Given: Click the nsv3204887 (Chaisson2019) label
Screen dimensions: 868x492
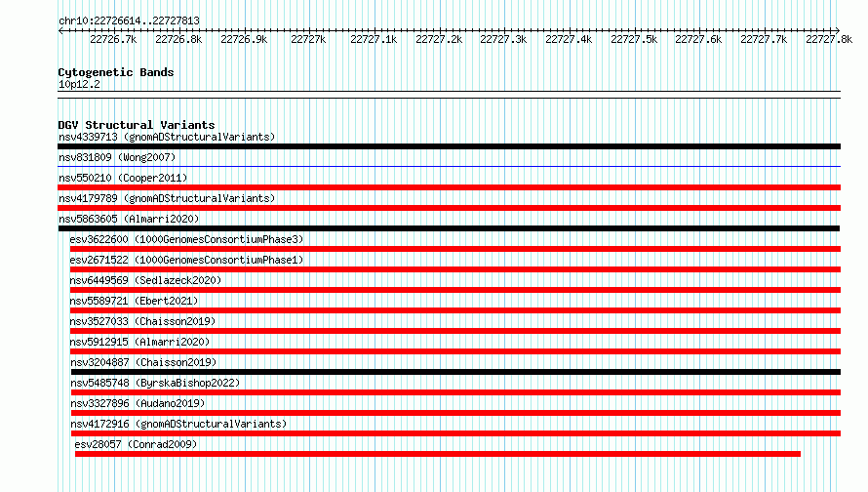Looking at the screenshot, I should pyautogui.click(x=144, y=362).
